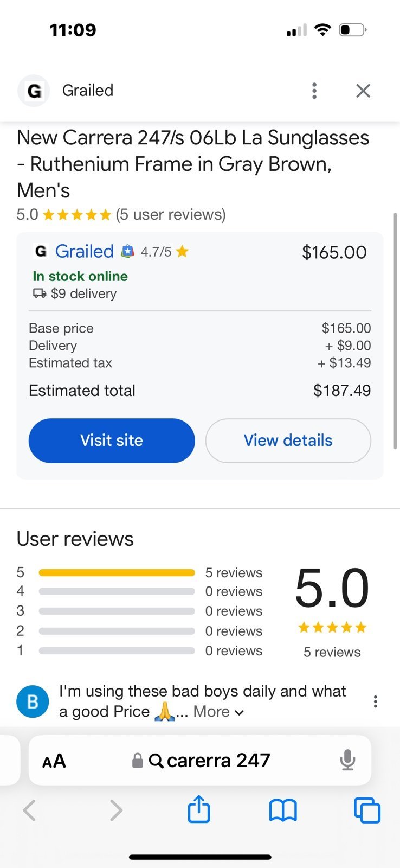400x868 pixels.
Task: Go forward with the Safari forward arrow
Action: tap(115, 810)
